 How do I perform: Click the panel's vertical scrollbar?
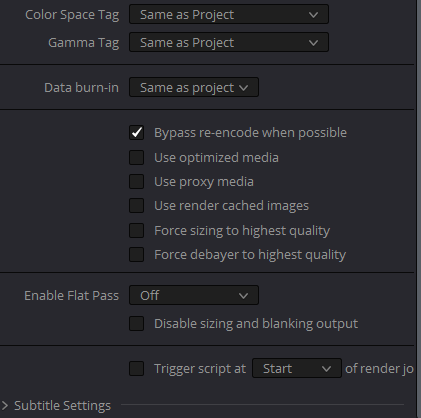(x=419, y=209)
